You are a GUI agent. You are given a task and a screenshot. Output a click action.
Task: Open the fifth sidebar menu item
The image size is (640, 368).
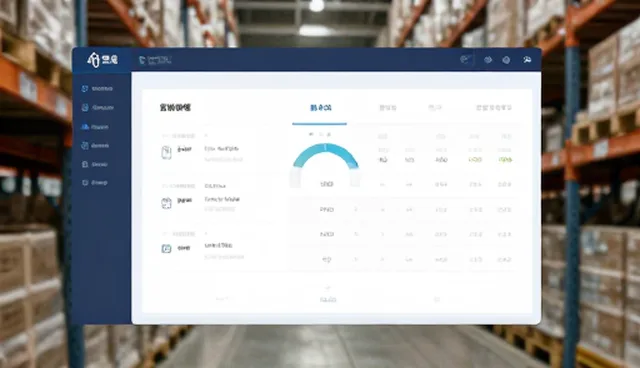pos(94,164)
